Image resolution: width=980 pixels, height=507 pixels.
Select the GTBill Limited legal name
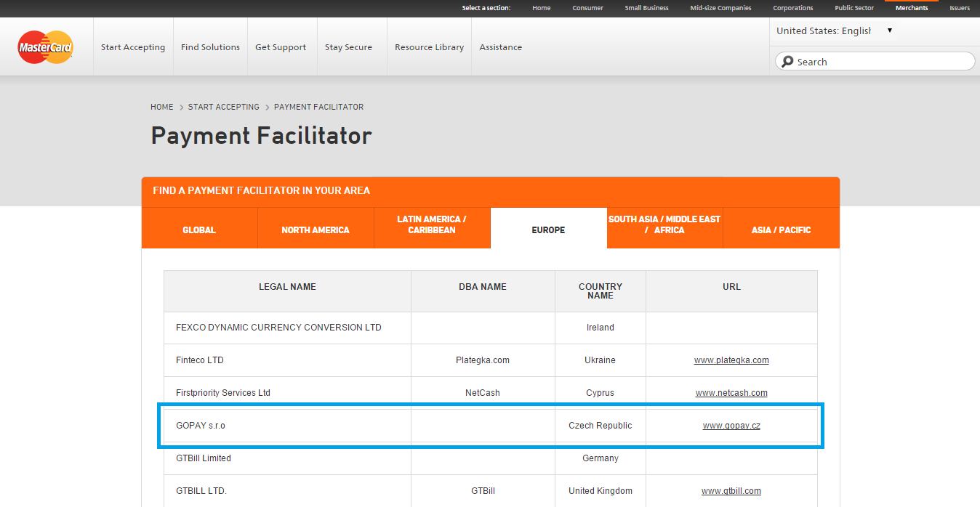[204, 458]
